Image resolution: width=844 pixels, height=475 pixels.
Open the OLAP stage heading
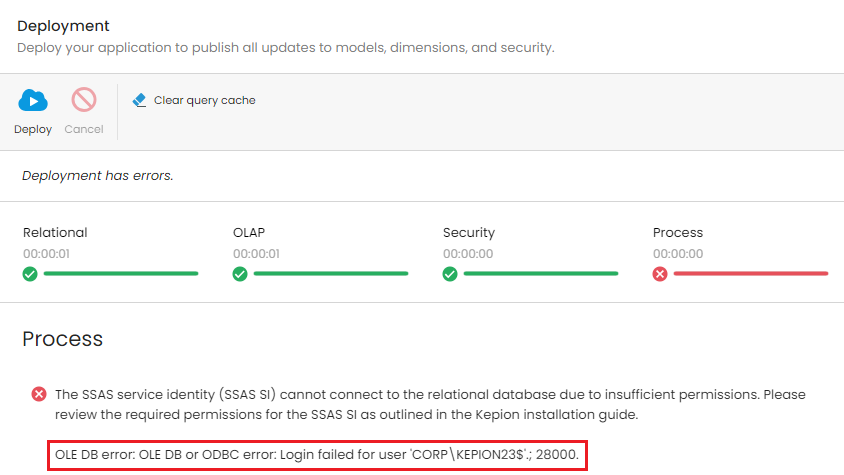[249, 233]
